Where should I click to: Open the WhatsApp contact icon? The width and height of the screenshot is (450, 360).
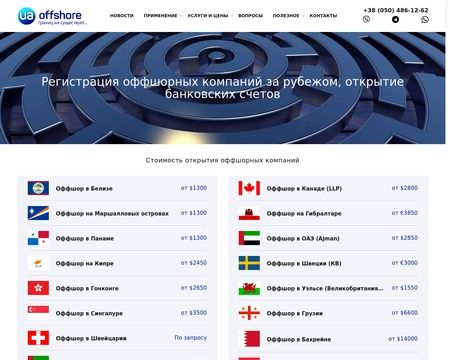click(x=425, y=19)
